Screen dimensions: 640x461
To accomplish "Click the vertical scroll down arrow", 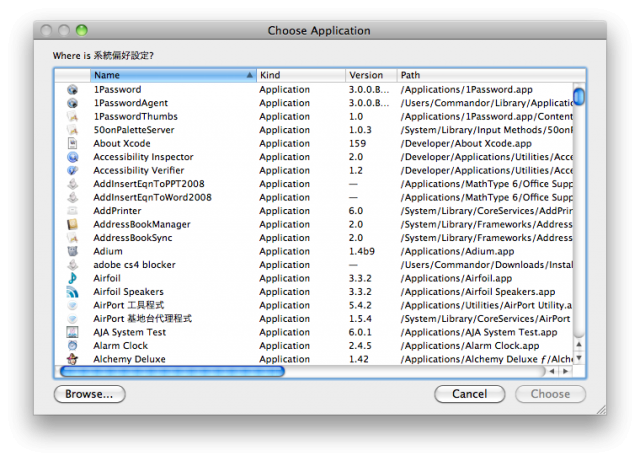I will [x=579, y=358].
